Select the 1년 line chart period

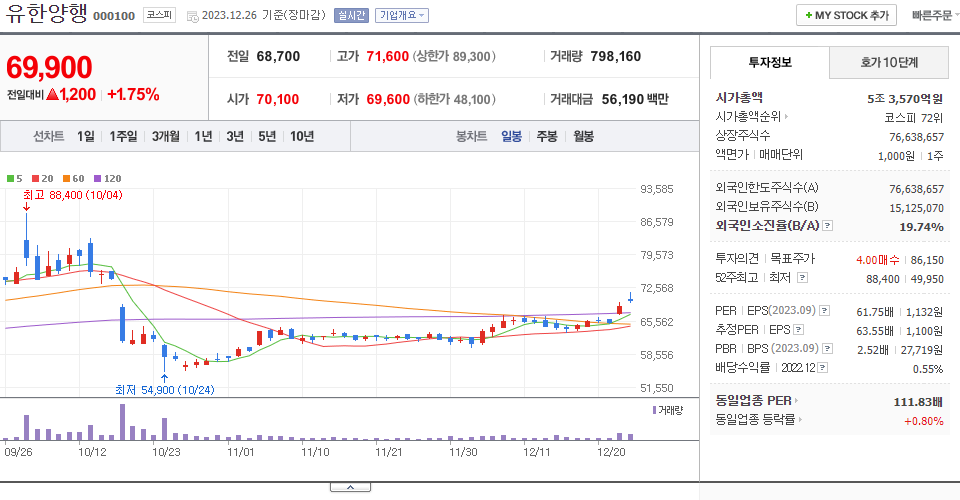click(203, 136)
